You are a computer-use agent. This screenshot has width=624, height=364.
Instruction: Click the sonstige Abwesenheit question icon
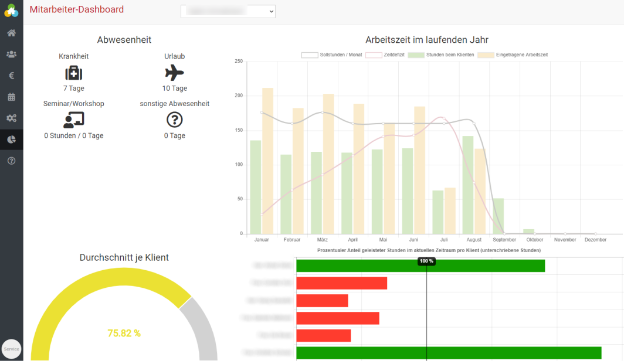click(175, 120)
